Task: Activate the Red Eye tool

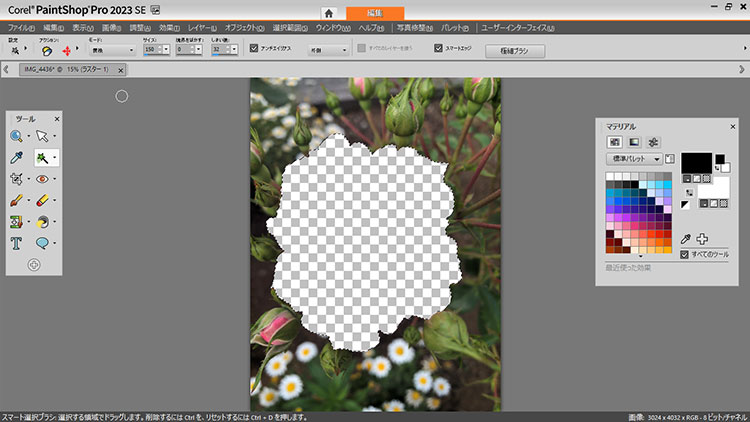Action: [x=42, y=179]
